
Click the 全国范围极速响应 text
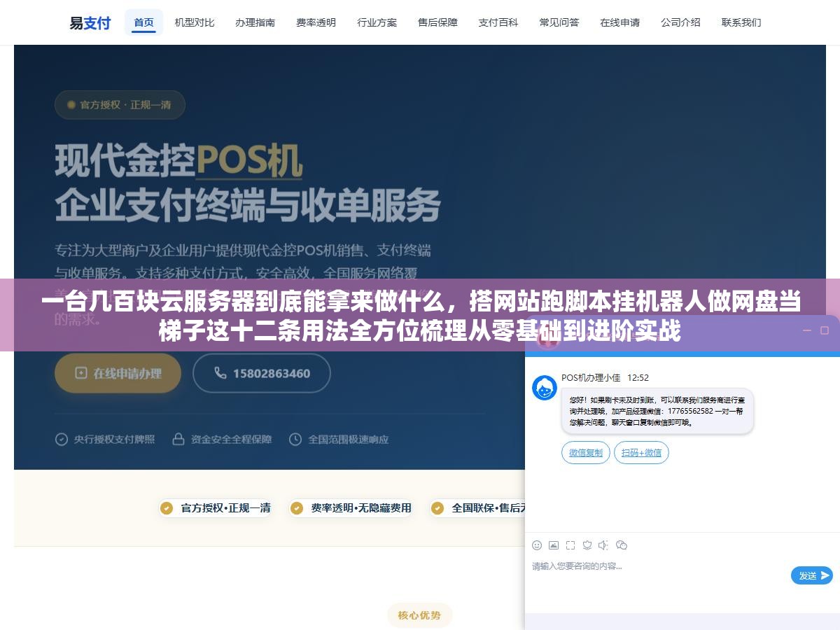tap(348, 440)
